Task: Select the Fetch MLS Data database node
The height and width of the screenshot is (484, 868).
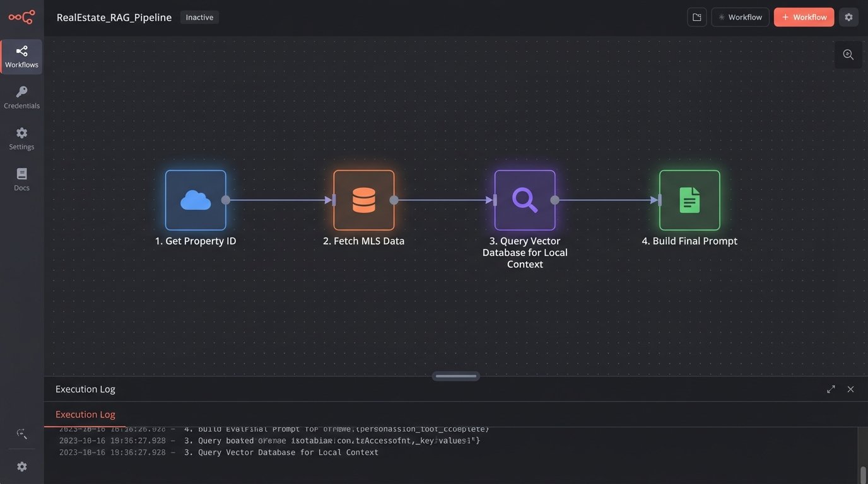Action: [364, 200]
